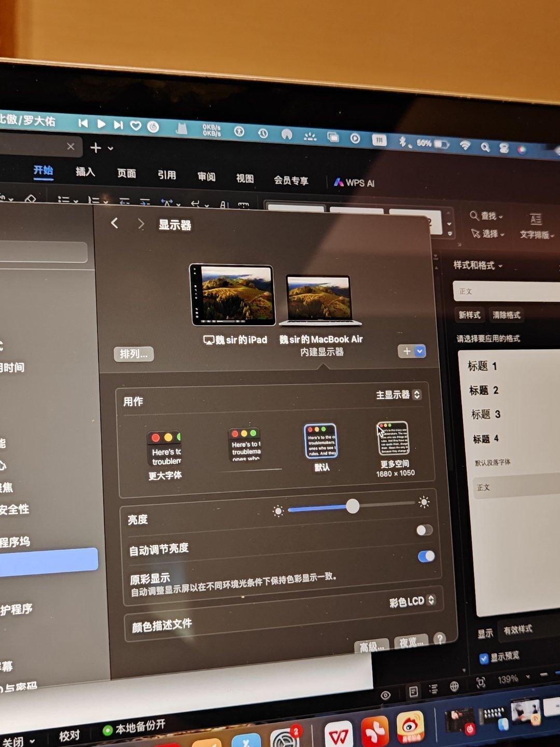Click 新样式 button in styles panel
The image size is (560, 747).
pyautogui.click(x=469, y=315)
